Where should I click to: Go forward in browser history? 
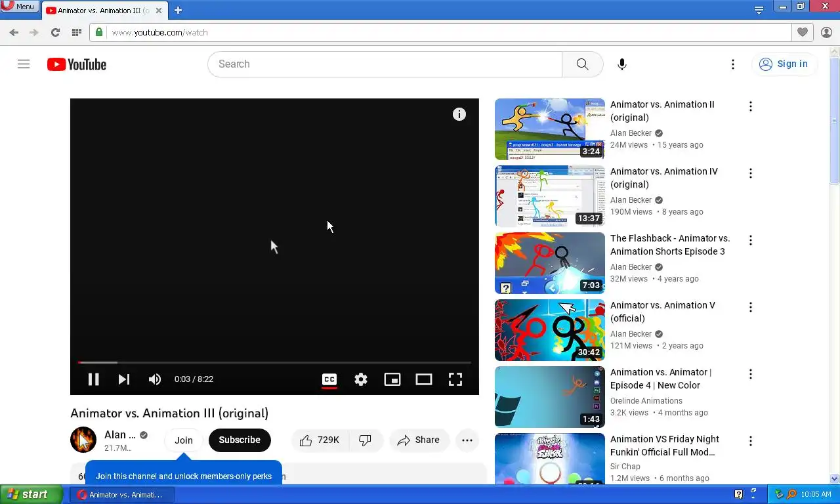click(x=34, y=32)
